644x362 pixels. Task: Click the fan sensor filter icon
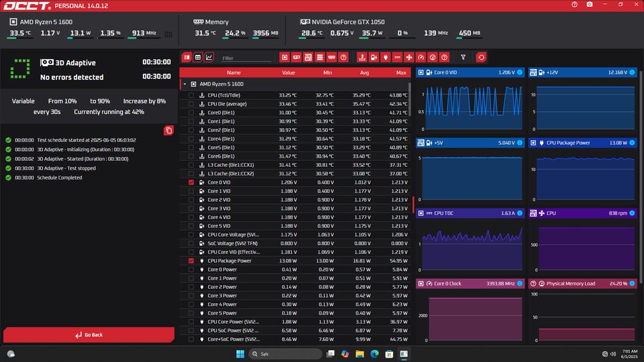click(409, 58)
